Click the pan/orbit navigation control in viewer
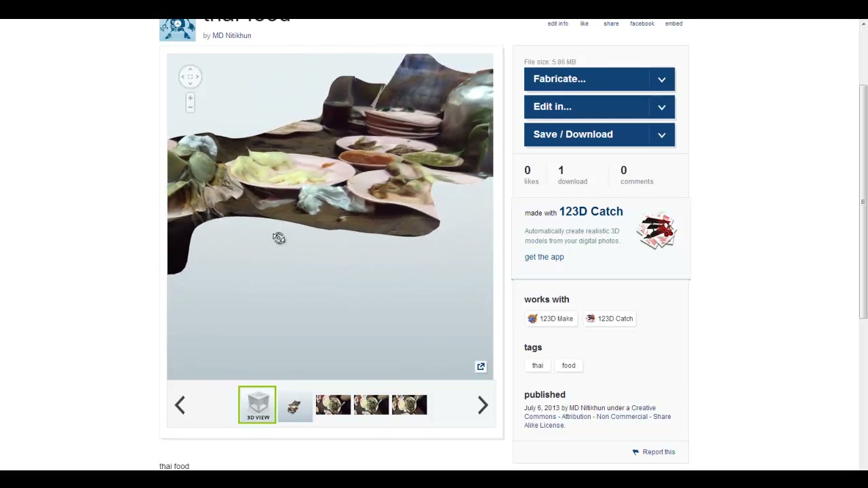 pos(190,77)
